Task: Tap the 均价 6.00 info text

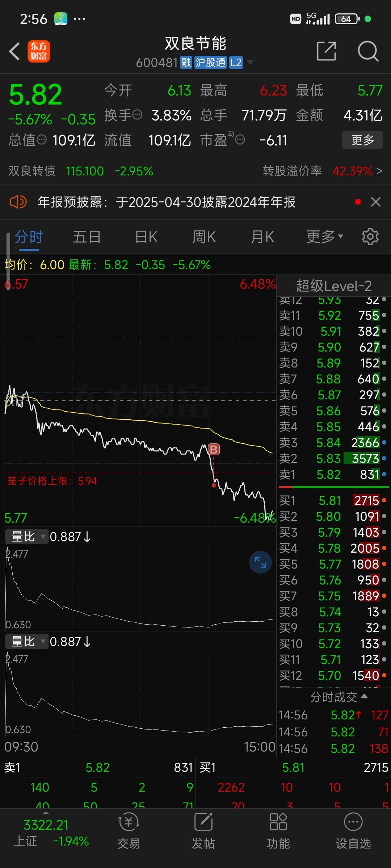Action: pyautogui.click(x=34, y=265)
